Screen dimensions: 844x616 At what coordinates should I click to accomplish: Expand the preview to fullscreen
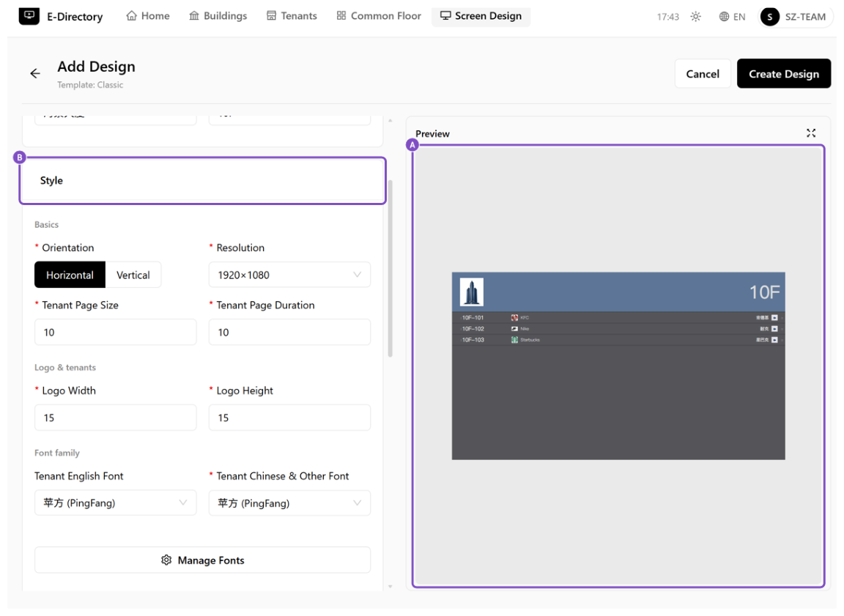click(811, 133)
